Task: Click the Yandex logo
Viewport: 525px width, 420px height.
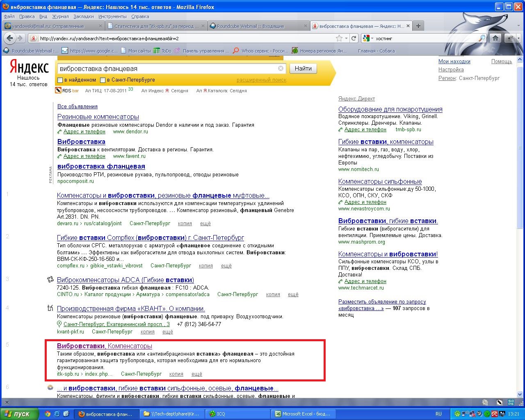Action: (x=29, y=67)
